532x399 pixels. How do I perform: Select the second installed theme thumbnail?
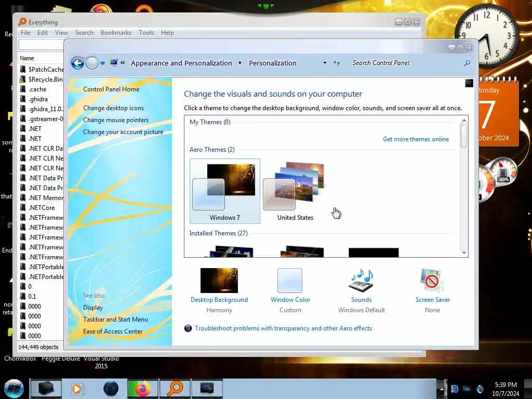click(x=302, y=252)
